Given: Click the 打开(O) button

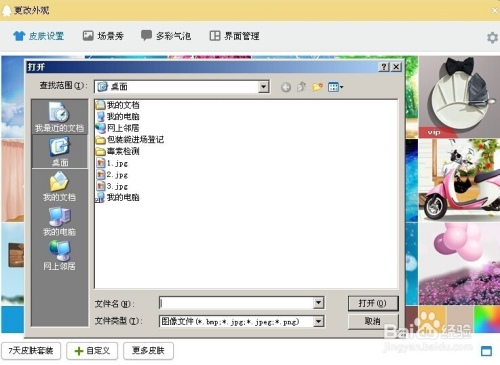Looking at the screenshot, I should tap(373, 303).
